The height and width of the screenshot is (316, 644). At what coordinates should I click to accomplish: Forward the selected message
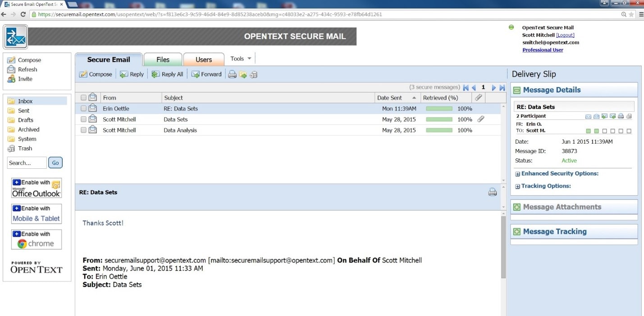tap(206, 74)
